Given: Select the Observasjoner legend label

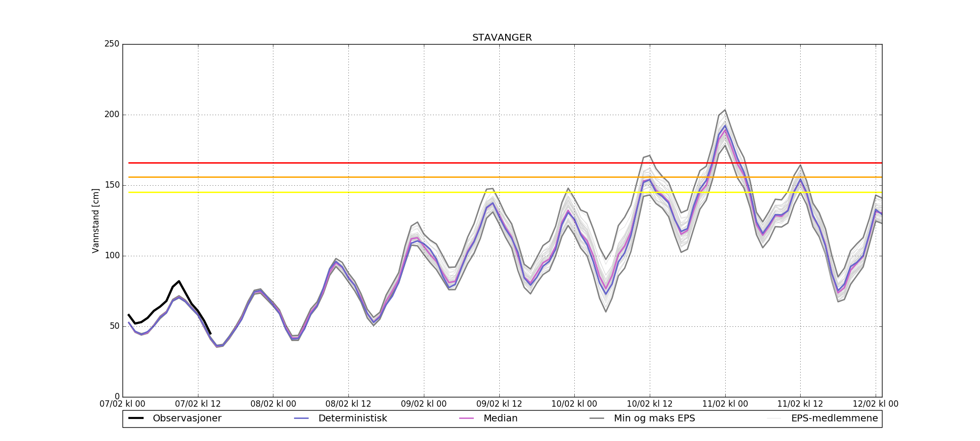Looking at the screenshot, I should (187, 418).
